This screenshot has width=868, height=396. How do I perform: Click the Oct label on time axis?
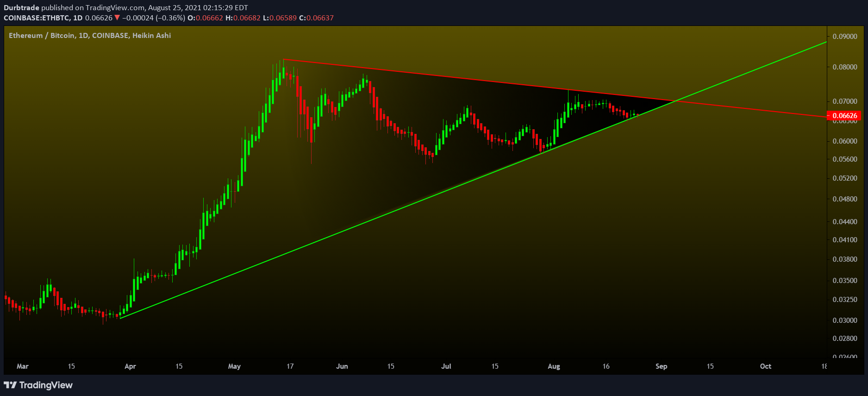point(765,366)
